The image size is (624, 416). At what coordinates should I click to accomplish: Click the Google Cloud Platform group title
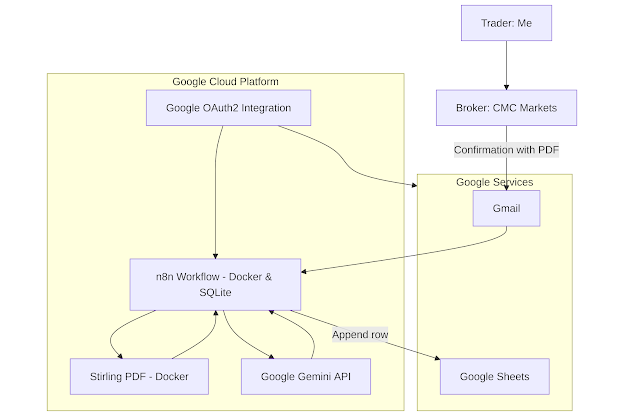225,82
